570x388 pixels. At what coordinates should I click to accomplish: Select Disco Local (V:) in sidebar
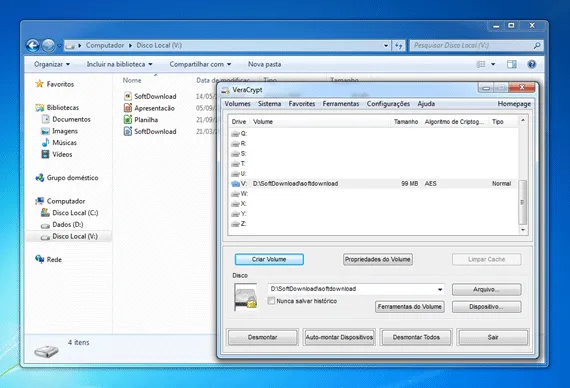69,236
